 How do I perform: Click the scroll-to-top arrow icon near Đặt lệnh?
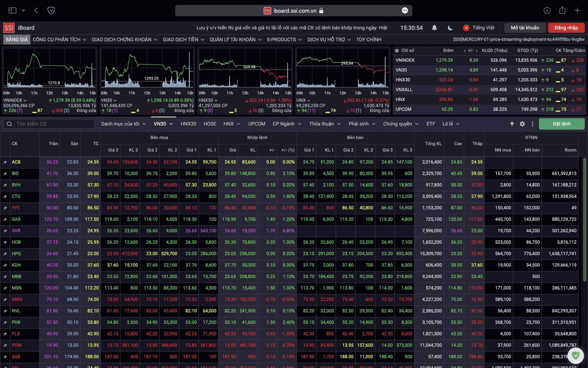coord(512,124)
